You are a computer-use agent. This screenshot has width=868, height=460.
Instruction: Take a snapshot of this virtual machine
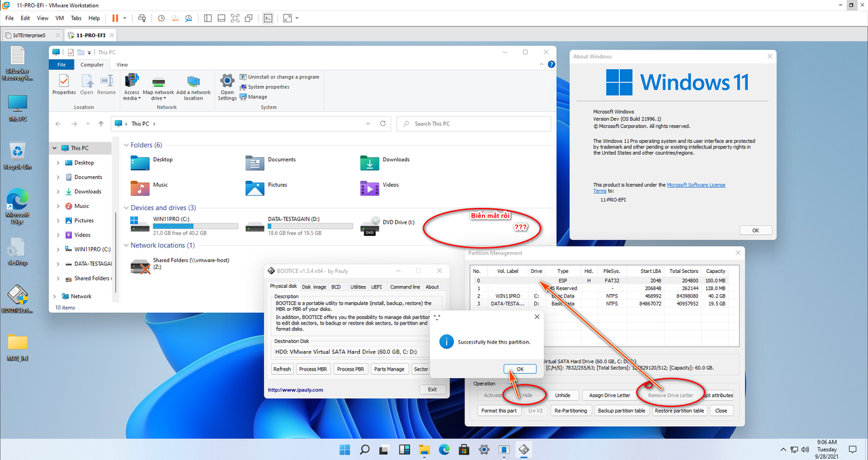click(161, 18)
